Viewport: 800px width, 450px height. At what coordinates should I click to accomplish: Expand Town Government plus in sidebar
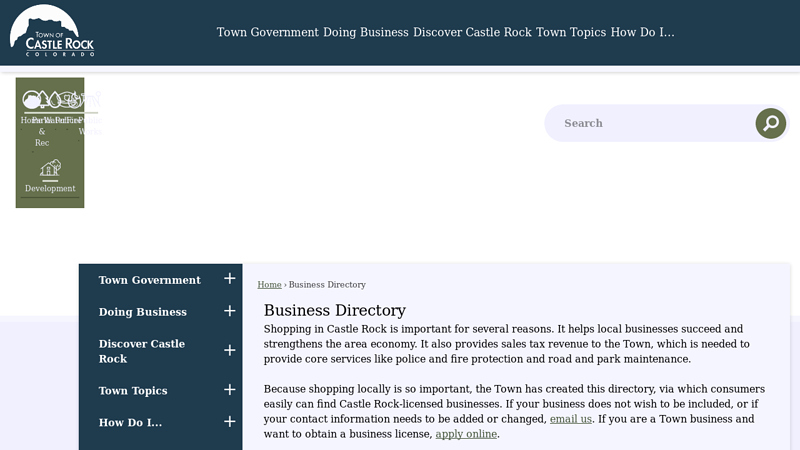coord(230,279)
